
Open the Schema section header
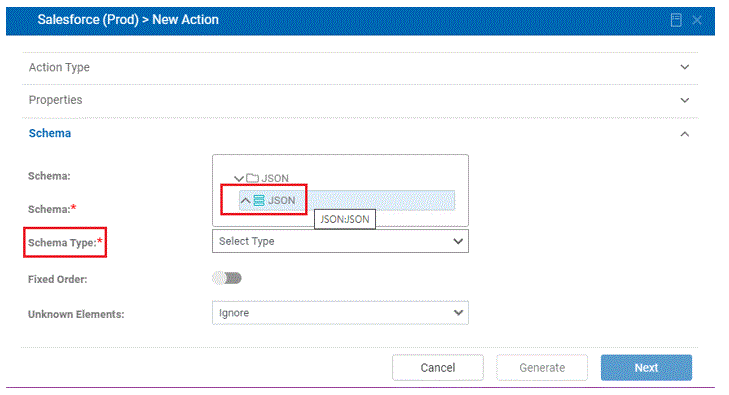(50, 133)
